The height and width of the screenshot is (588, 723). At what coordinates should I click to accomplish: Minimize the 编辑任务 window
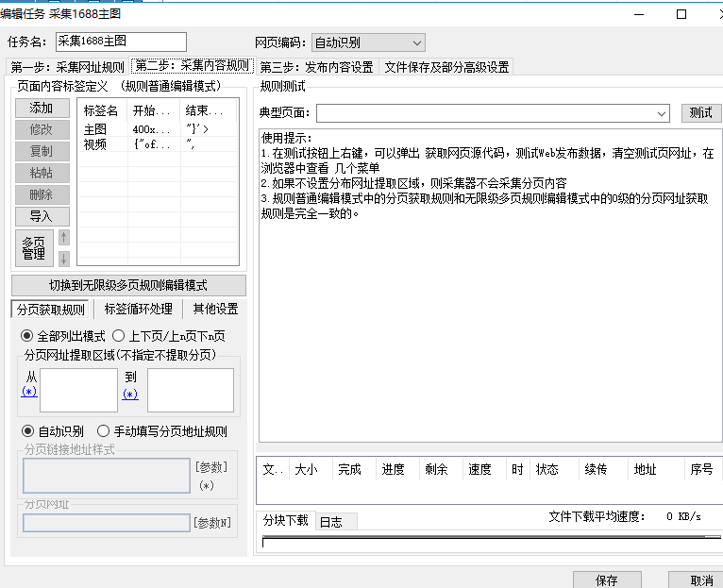pos(639,14)
